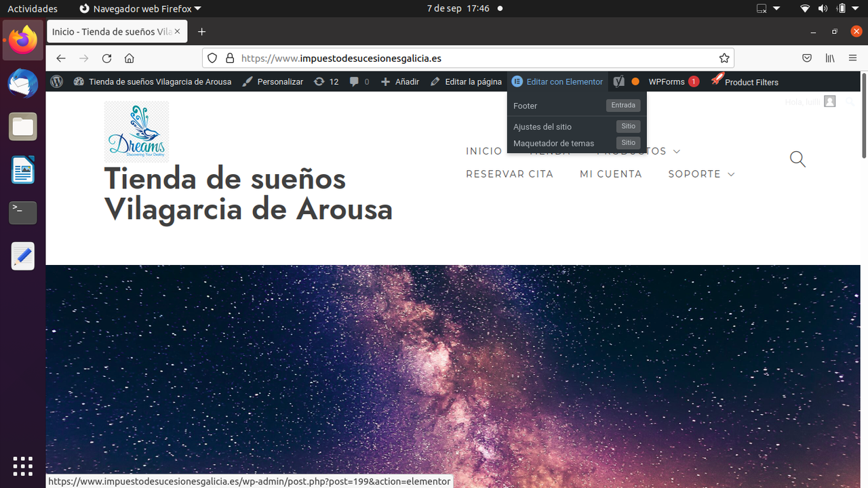
Task: Open Editar la página link
Action: tap(466, 81)
